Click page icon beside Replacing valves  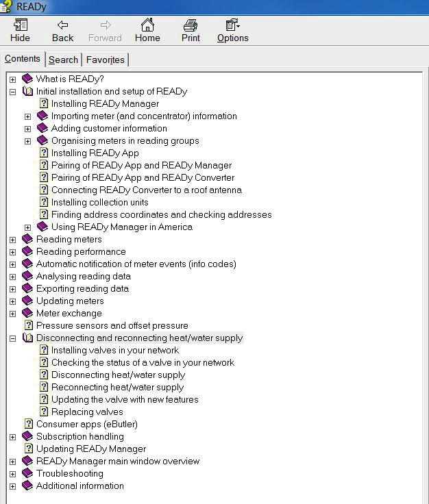coord(44,412)
